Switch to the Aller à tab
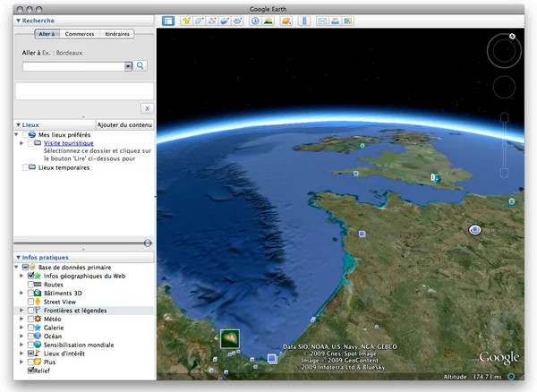Screen dimensions: 537x392 click(x=47, y=34)
